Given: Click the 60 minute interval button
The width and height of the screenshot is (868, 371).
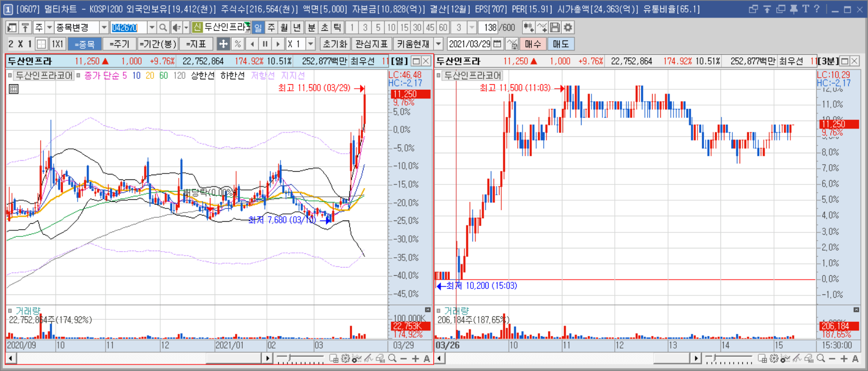Looking at the screenshot, I should tap(443, 27).
